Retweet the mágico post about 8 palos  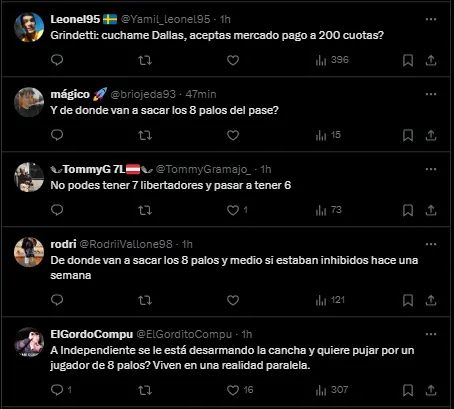click(x=145, y=135)
